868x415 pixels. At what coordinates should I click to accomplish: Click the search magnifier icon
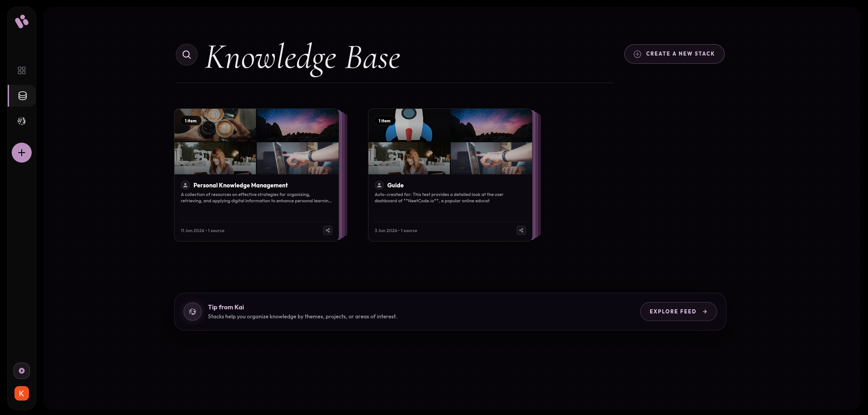[187, 55]
